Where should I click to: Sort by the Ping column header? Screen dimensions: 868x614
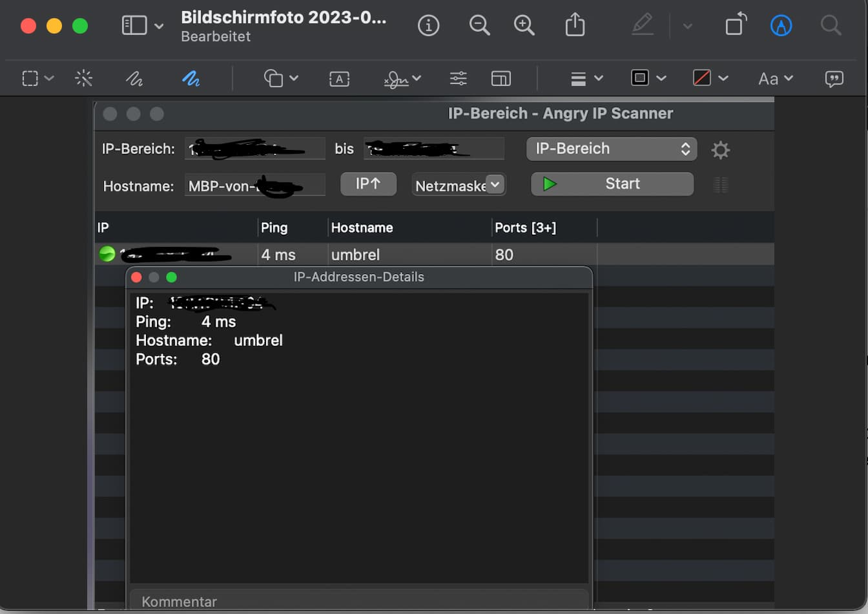(293, 228)
